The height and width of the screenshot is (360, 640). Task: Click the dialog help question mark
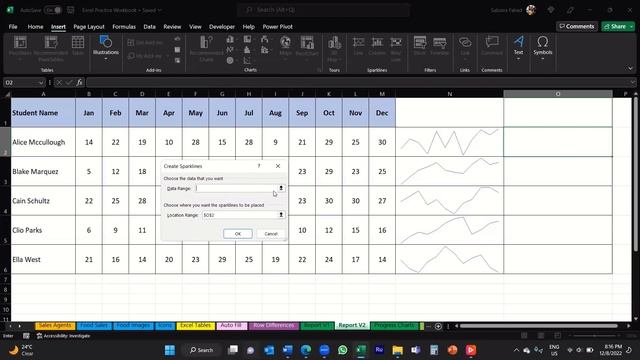(259, 166)
